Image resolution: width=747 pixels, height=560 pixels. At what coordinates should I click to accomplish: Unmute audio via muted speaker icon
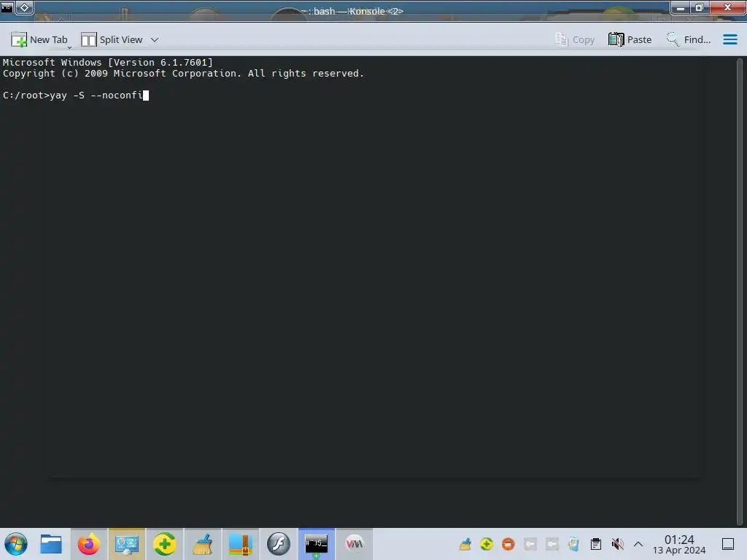pyautogui.click(x=617, y=544)
